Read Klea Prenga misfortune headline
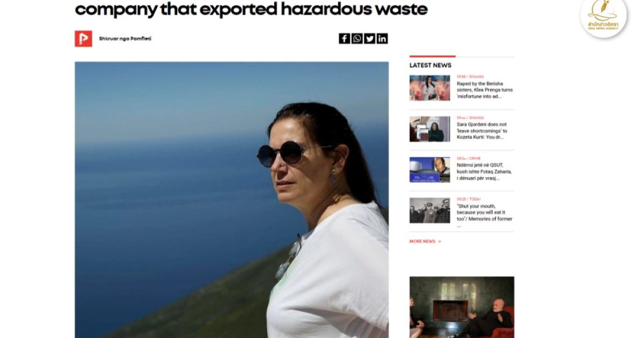This screenshot has width=644, height=338. point(484,90)
